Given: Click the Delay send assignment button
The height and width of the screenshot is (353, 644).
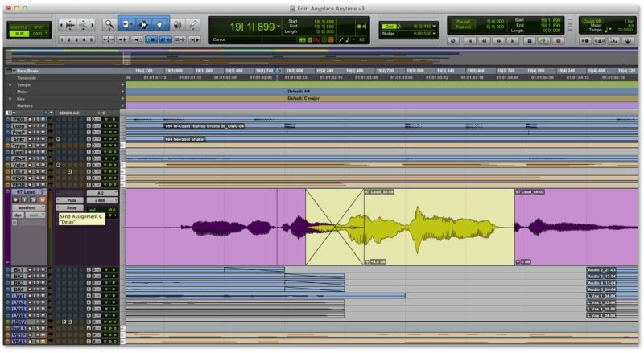Looking at the screenshot, I should click(x=71, y=207).
